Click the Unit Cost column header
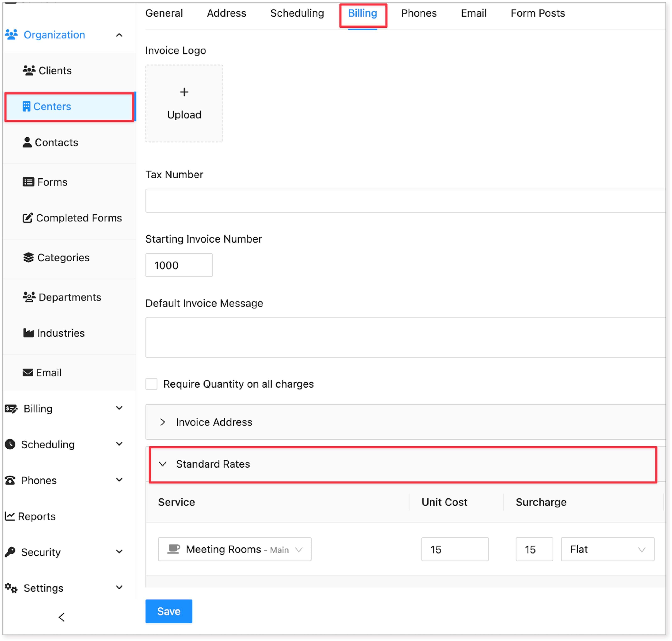The width and height of the screenshot is (672, 641). click(x=444, y=502)
